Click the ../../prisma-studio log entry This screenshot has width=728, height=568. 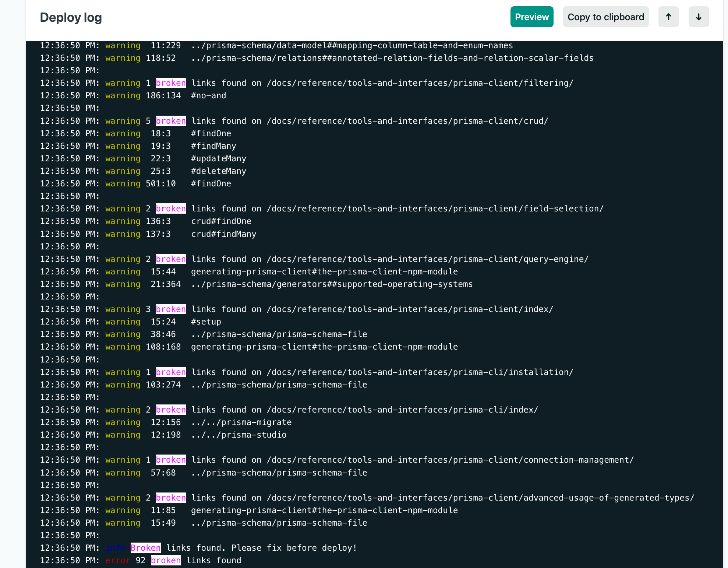coord(238,435)
